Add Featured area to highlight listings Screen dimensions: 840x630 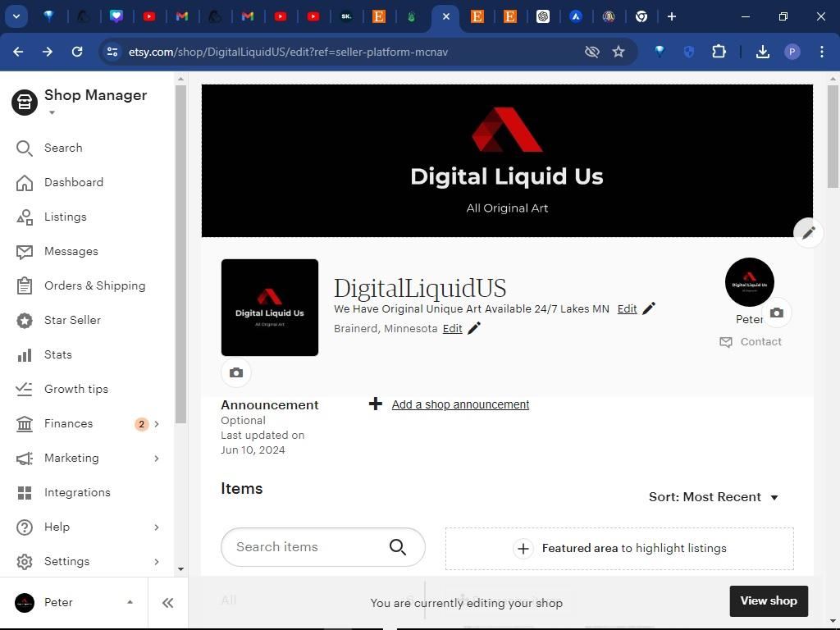[619, 549]
